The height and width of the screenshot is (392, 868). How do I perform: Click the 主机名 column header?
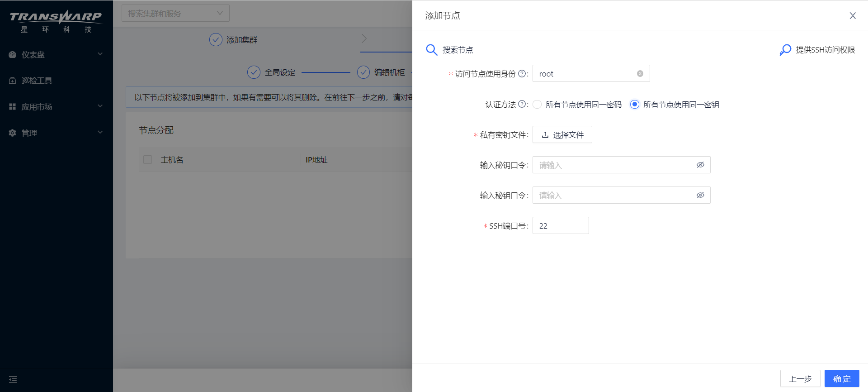tap(172, 160)
